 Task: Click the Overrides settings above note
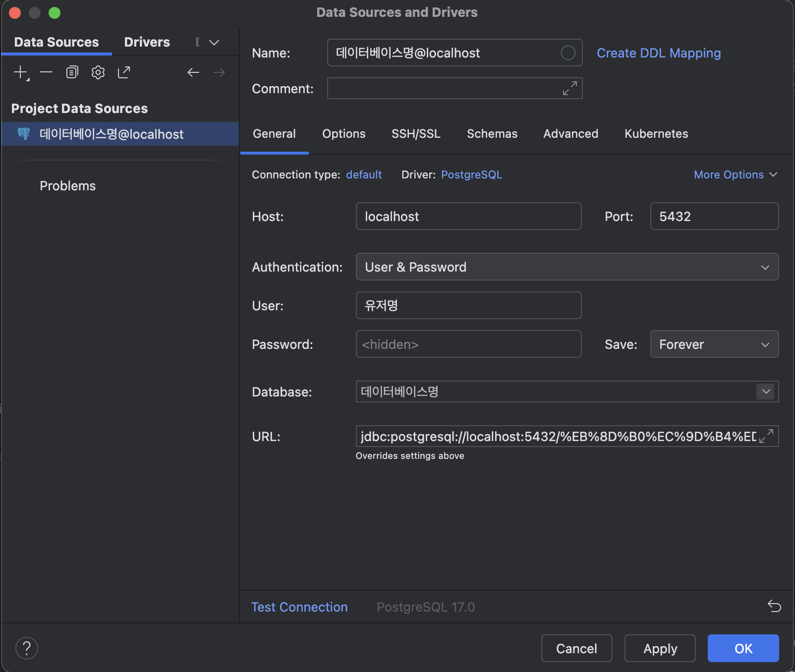[410, 456]
